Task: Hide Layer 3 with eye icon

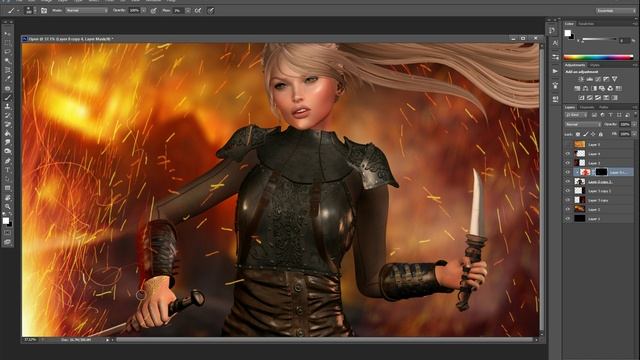Action: click(568, 163)
